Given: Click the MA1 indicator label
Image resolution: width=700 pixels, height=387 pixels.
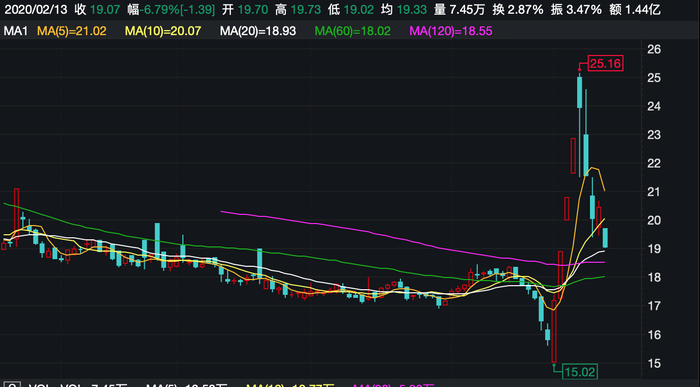Looking at the screenshot, I should coord(16,31).
